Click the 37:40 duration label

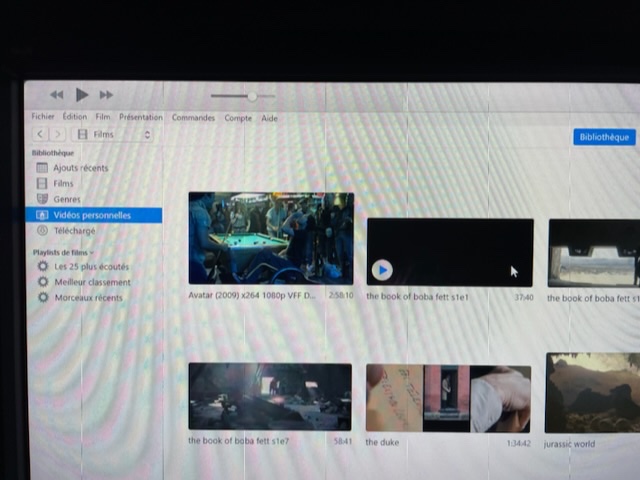524,298
